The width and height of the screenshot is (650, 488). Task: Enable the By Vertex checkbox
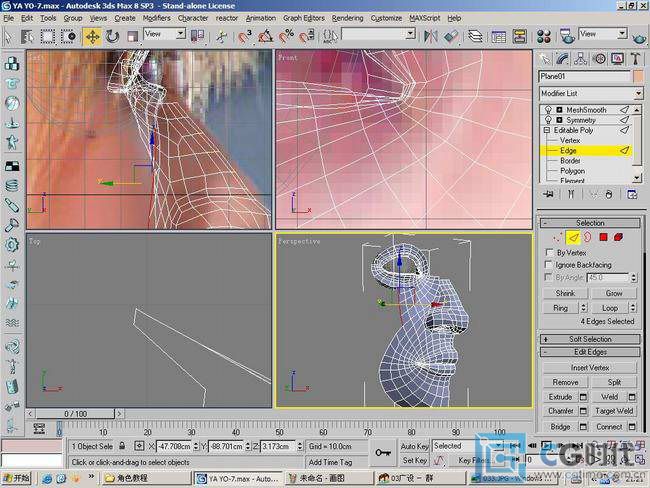coord(549,252)
